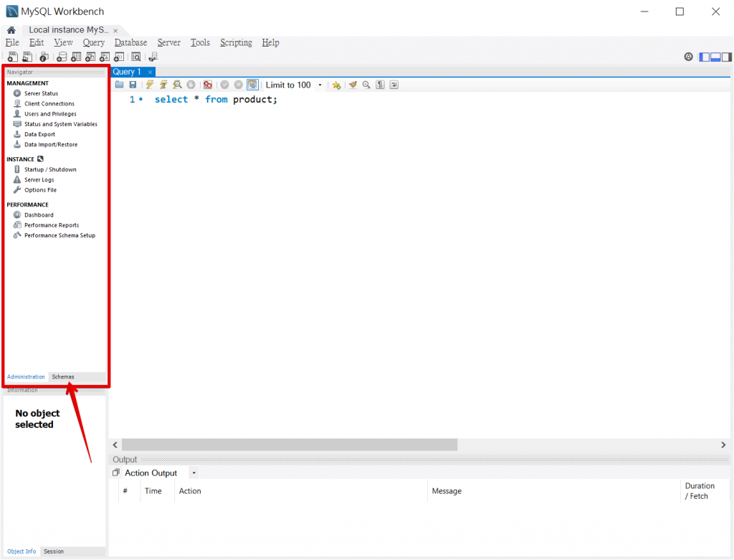Click horizontal scrollbar right arrow
Viewport: 734px width, 560px height.
pyautogui.click(x=723, y=445)
